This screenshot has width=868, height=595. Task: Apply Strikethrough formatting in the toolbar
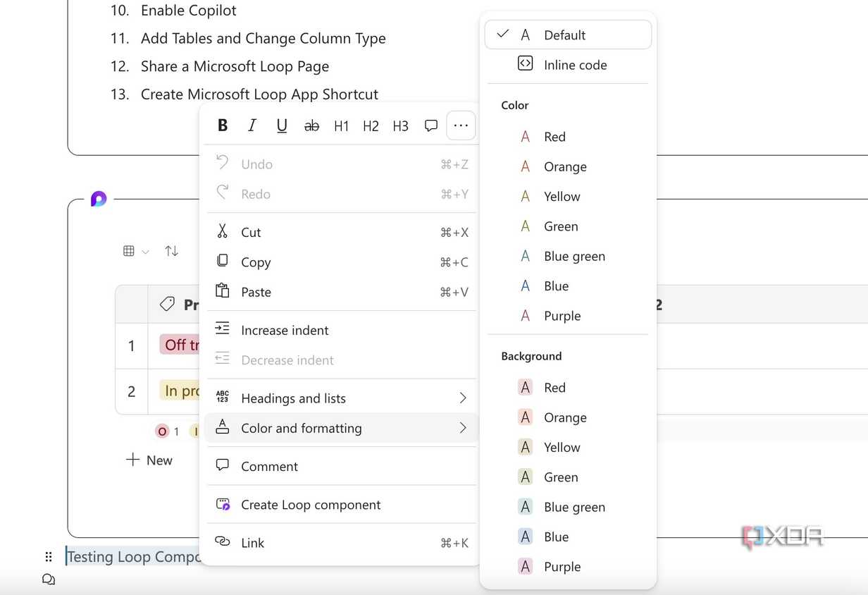click(x=311, y=125)
